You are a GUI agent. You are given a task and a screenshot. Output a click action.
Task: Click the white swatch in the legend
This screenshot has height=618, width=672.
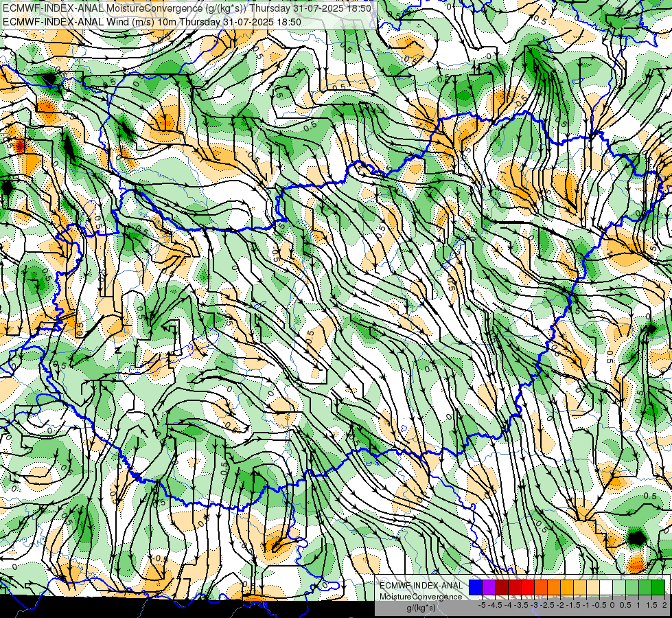[x=606, y=588]
